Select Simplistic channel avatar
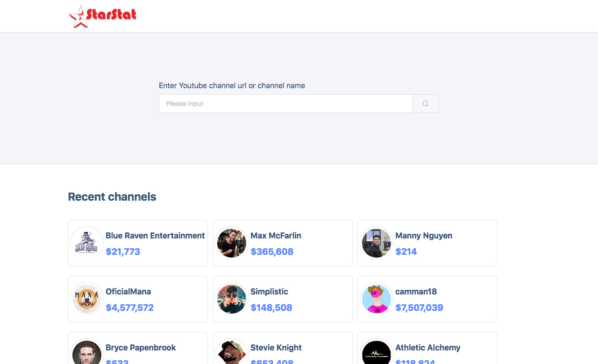 point(232,299)
